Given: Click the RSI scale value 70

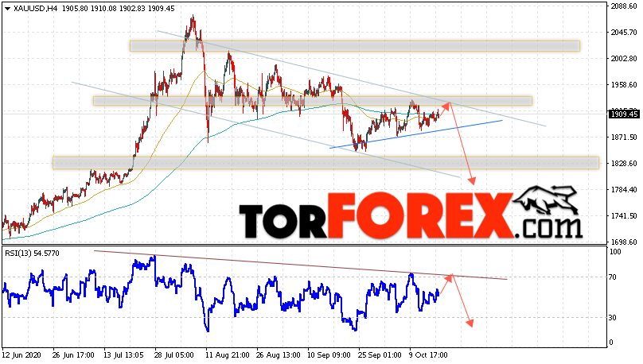Looking at the screenshot, I should coord(613,277).
